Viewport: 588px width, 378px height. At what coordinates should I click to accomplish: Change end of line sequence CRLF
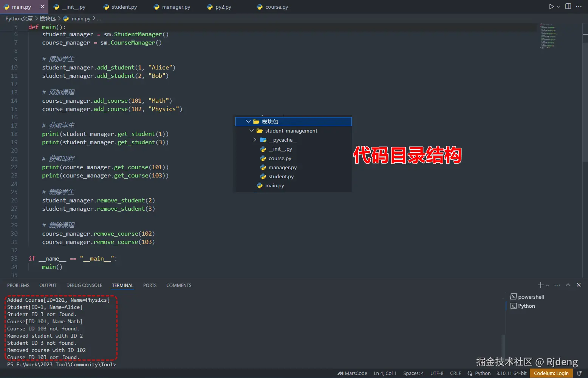(x=455, y=373)
